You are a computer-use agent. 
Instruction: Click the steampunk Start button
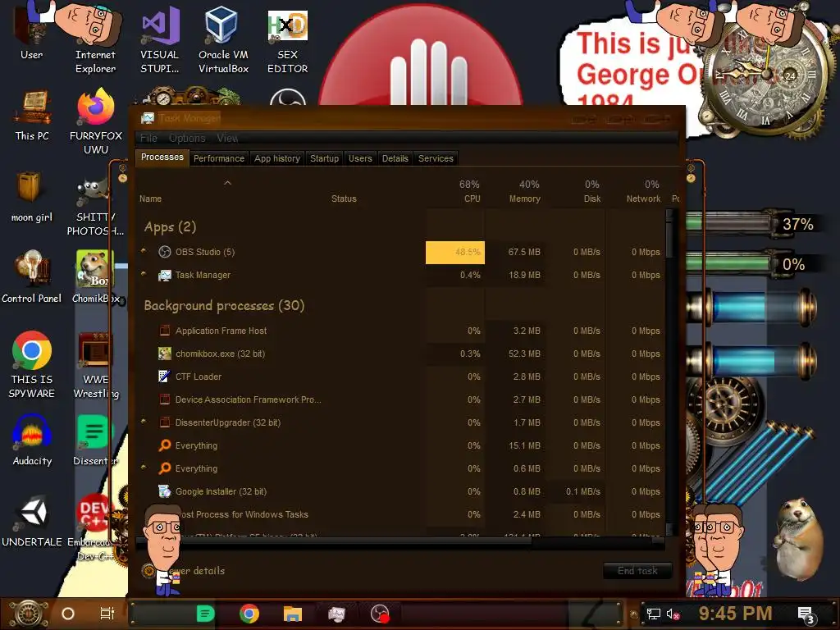(28, 614)
